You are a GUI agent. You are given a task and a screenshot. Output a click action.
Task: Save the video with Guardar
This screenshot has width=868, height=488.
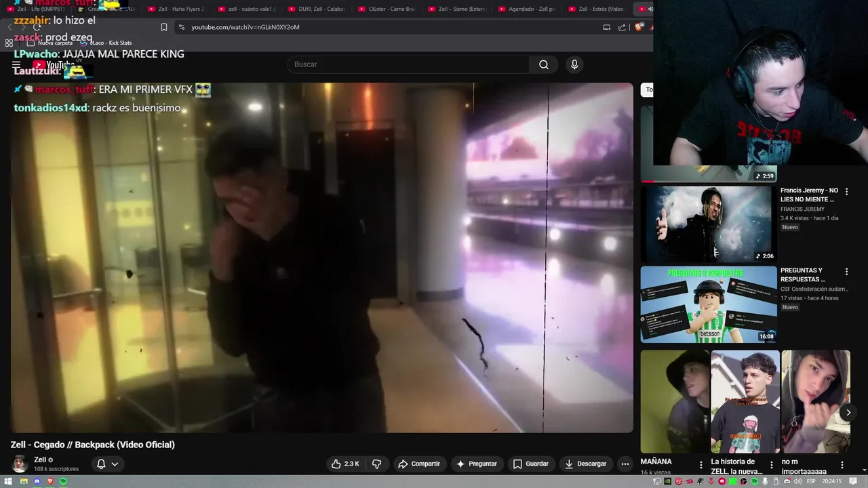pyautogui.click(x=530, y=464)
